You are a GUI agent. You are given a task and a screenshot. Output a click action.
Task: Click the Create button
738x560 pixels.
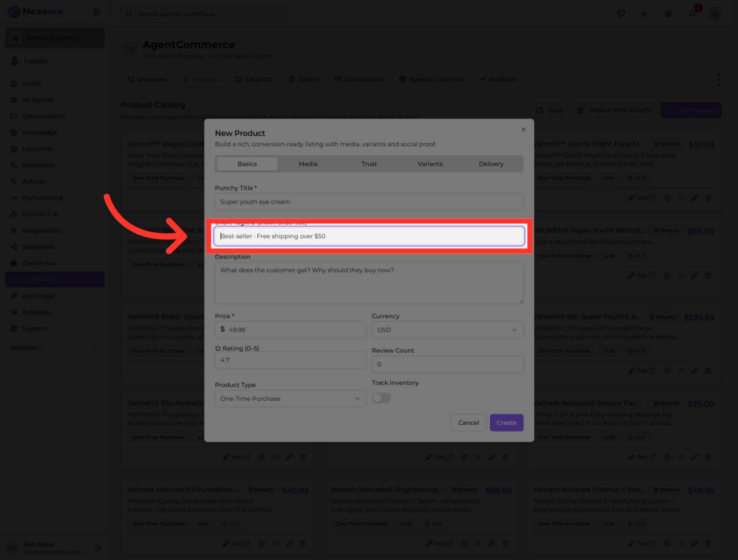(x=506, y=423)
